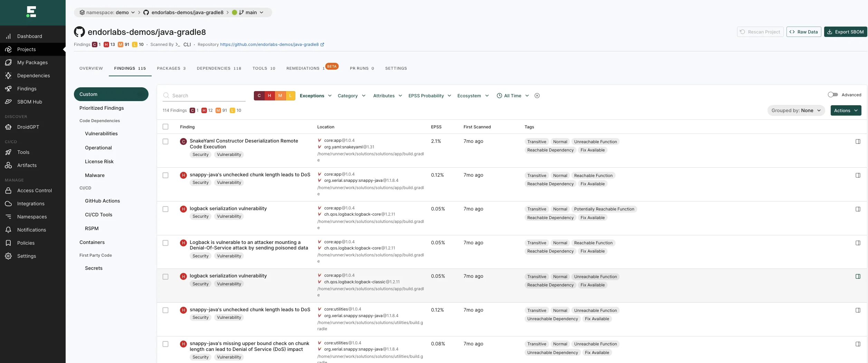Screen dimensions: 868x363
Task: Open external link icon beside repository URL
Action: (322, 45)
